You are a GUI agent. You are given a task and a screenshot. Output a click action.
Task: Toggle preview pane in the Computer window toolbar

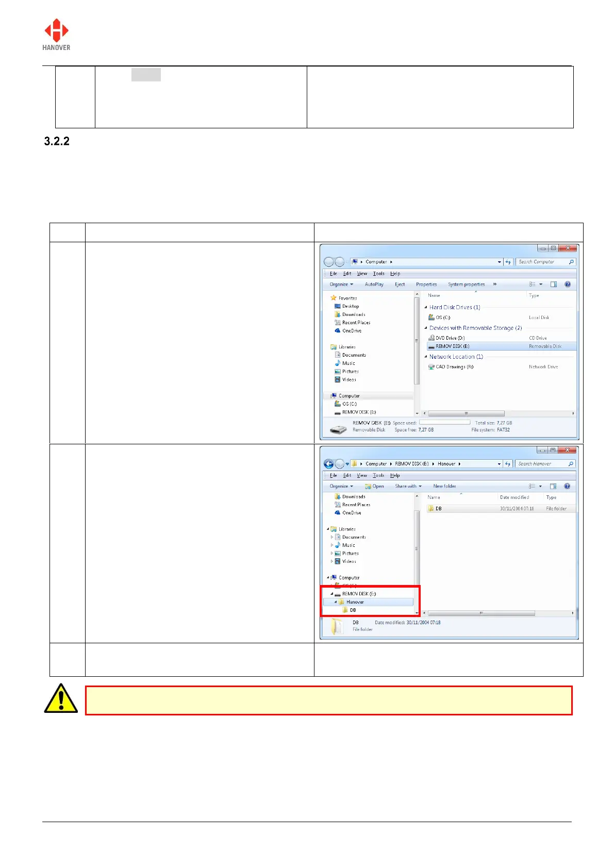[x=554, y=285]
